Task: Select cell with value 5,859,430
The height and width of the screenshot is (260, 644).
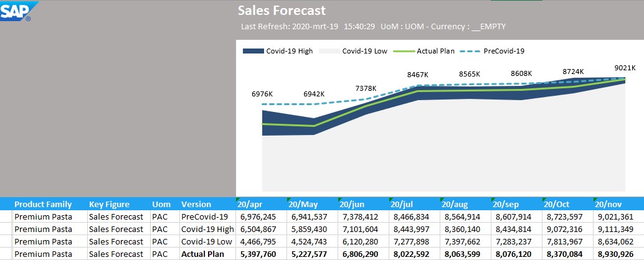Action: (x=312, y=229)
